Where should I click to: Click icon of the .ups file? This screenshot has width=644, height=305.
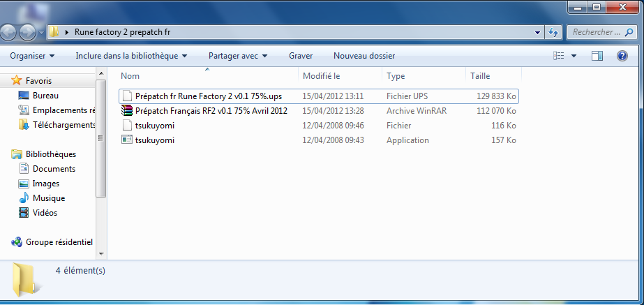point(127,96)
